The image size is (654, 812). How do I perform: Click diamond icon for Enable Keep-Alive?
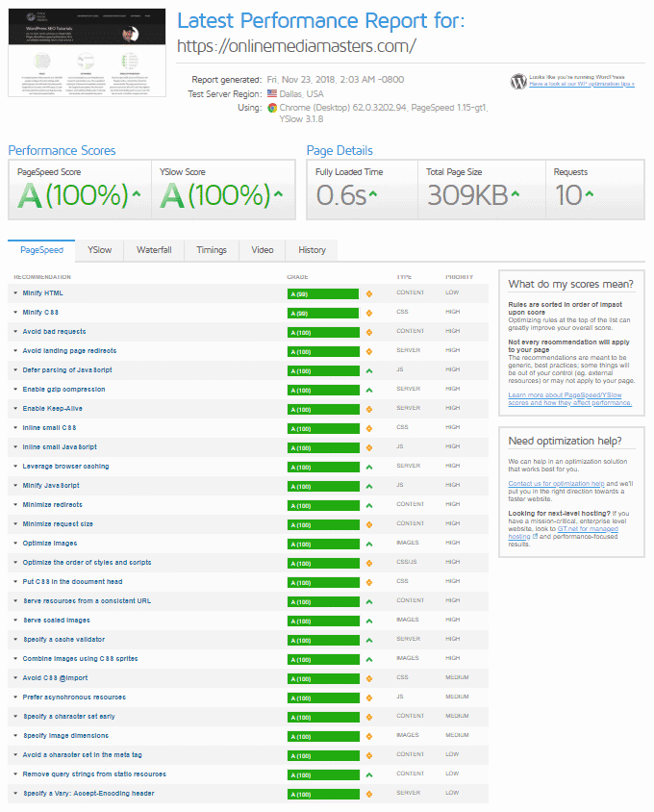coord(369,409)
